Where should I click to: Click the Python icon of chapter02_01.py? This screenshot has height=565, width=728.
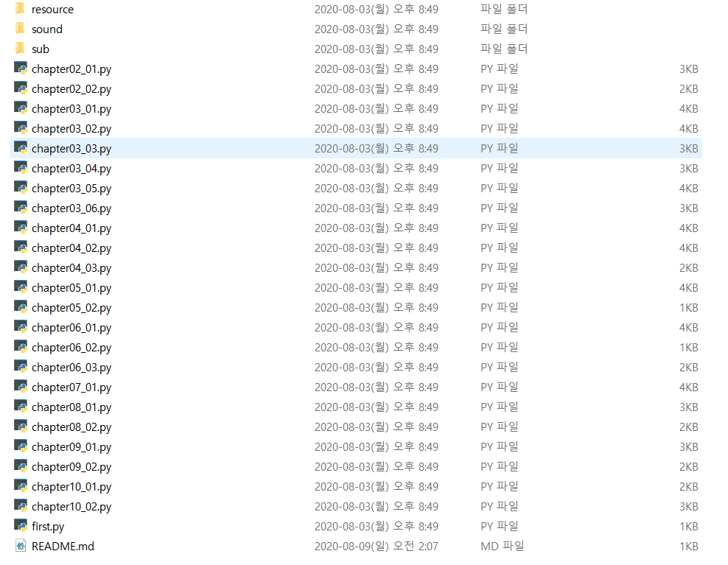21,69
